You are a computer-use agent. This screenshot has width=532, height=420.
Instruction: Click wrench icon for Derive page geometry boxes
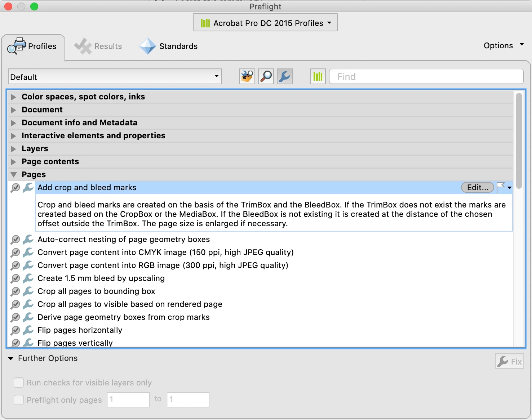28,317
